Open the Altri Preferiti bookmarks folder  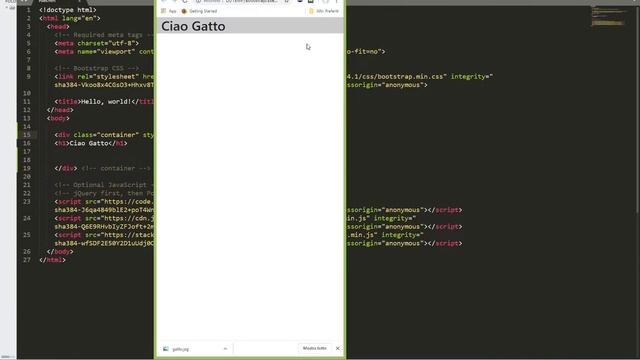click(x=324, y=11)
